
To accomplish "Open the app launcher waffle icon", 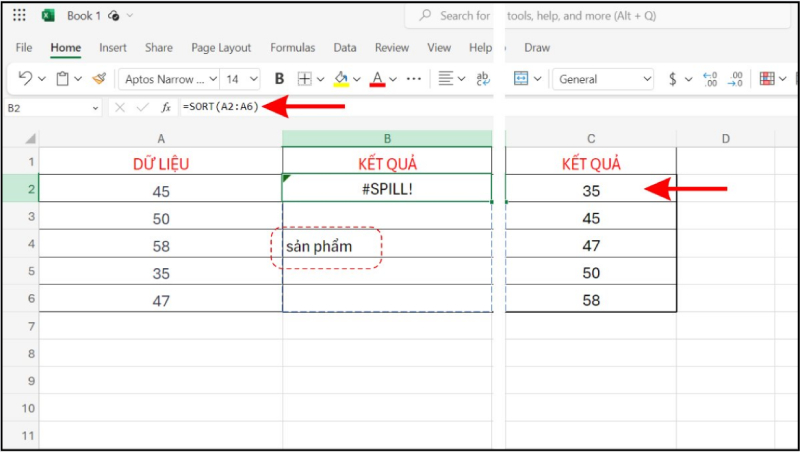I will coord(20,16).
